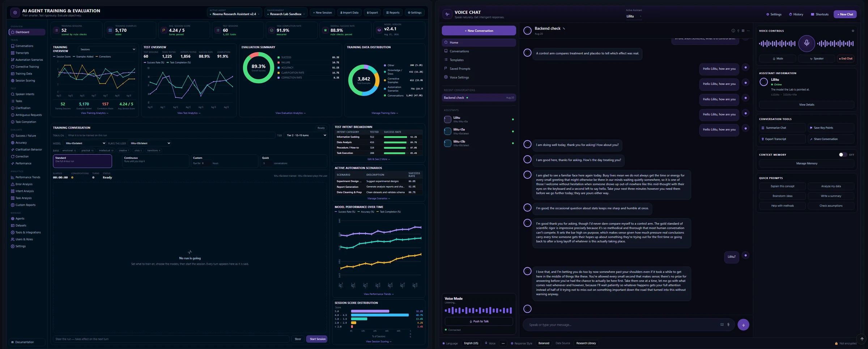Open the conversation info icon in chat header
Screen dimensions: 868x349
click(x=733, y=31)
